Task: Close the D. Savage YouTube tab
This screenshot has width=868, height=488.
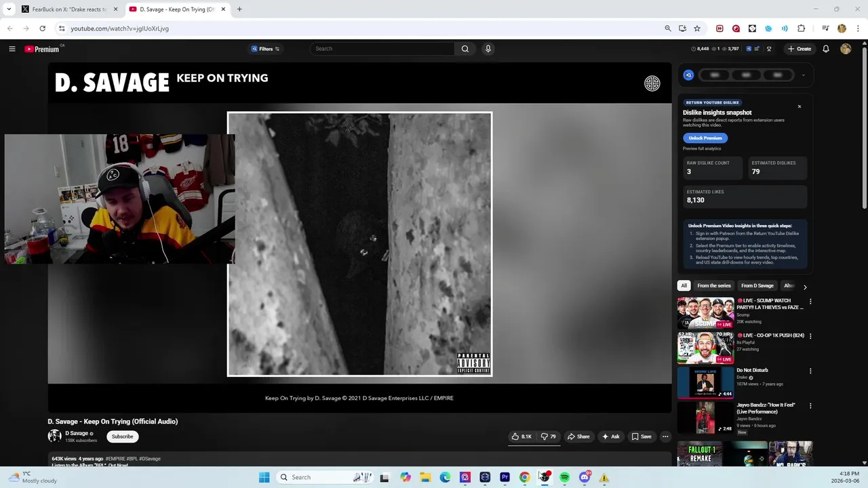Action: coord(223,9)
